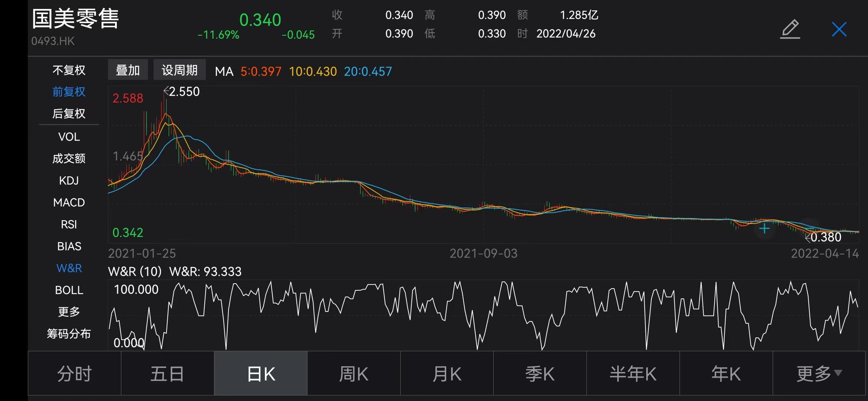Switch to the 分时 tab
868x401 pixels.
(75, 374)
